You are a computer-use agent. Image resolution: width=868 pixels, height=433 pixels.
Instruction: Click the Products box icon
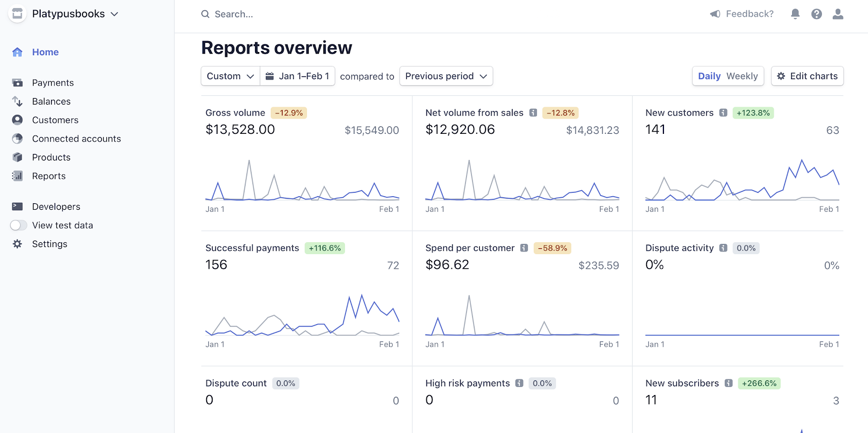click(17, 157)
